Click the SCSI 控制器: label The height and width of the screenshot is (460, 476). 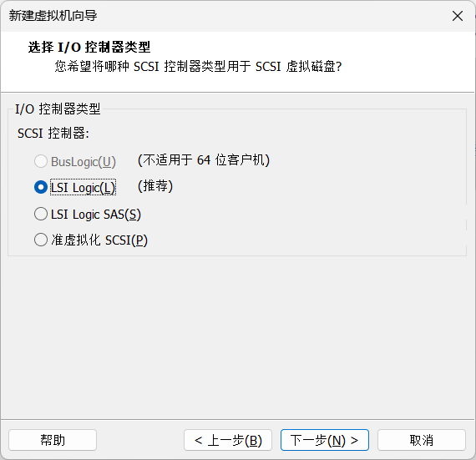(53, 134)
